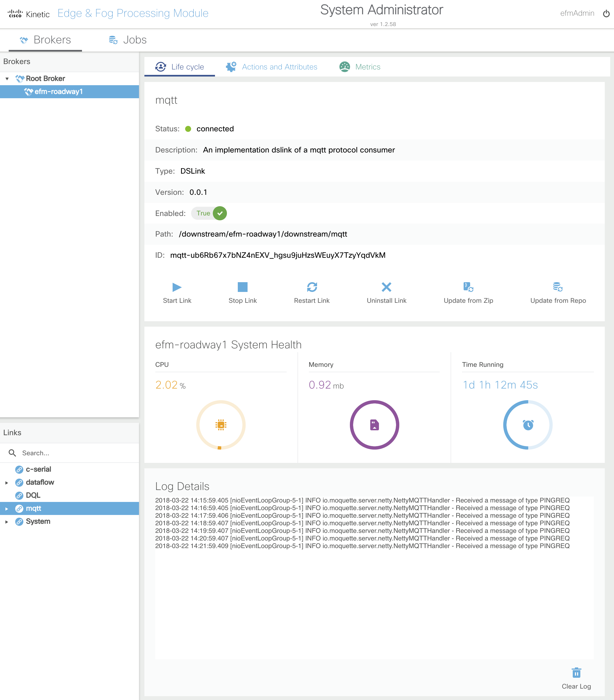Switch to the Brokers tab
Screen dimensions: 614x700
click(x=45, y=40)
